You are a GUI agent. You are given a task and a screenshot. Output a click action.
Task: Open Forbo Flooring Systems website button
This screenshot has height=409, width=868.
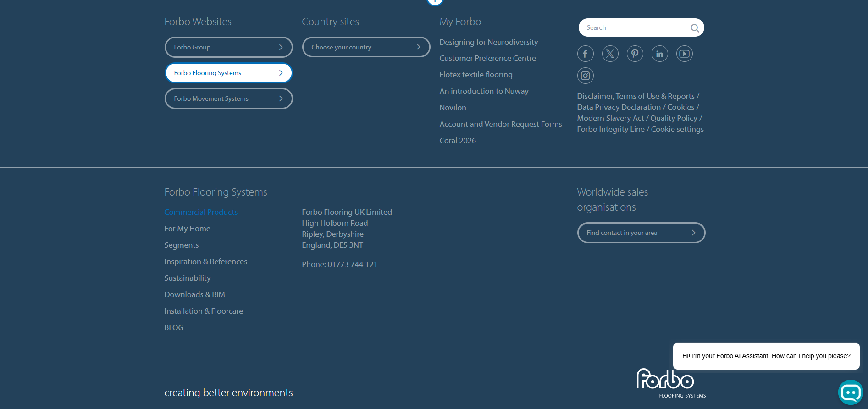pos(228,73)
